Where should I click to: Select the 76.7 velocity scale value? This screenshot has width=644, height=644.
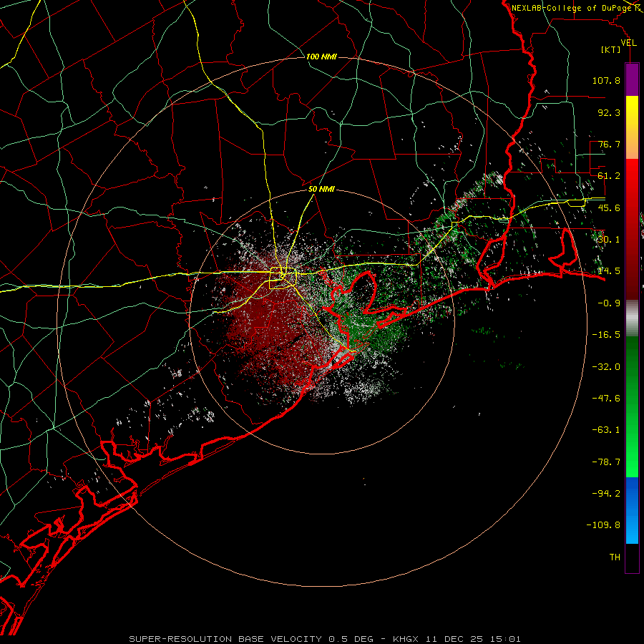click(609, 144)
